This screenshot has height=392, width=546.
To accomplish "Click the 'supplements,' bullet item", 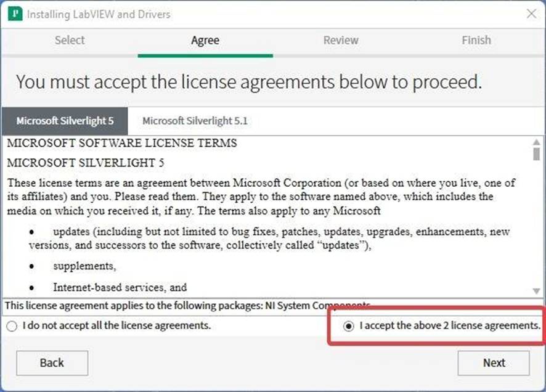I will pyautogui.click(x=84, y=266).
